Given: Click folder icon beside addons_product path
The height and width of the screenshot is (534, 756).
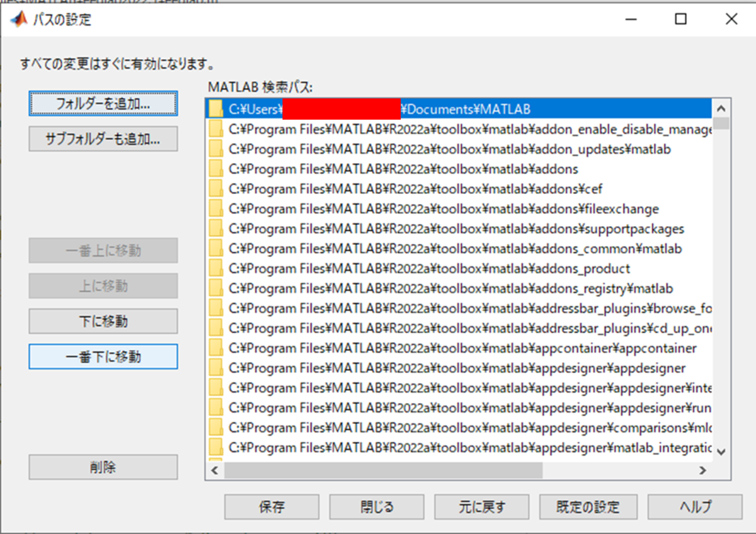Looking at the screenshot, I should point(216,269).
